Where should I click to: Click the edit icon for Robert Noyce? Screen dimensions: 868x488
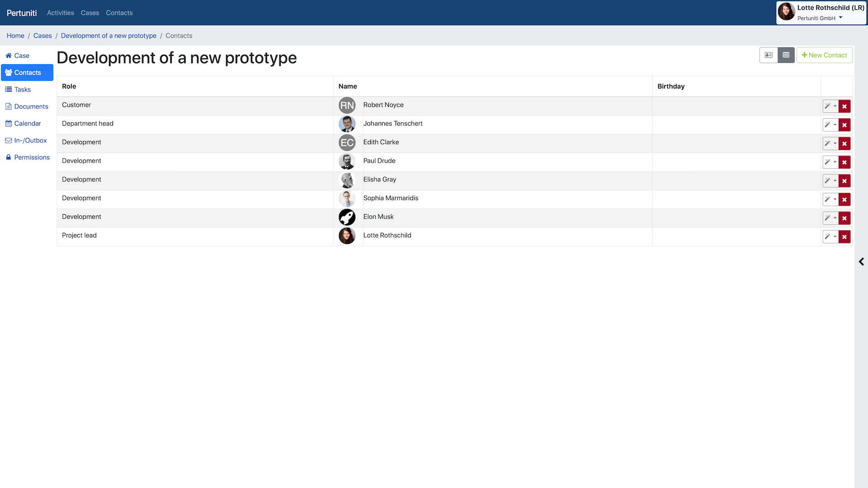coord(827,106)
